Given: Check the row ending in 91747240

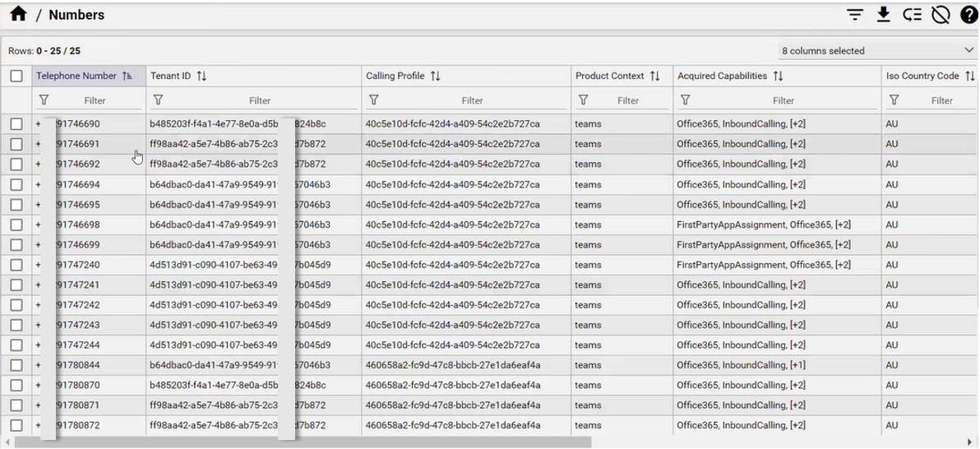Looking at the screenshot, I should (x=16, y=265).
